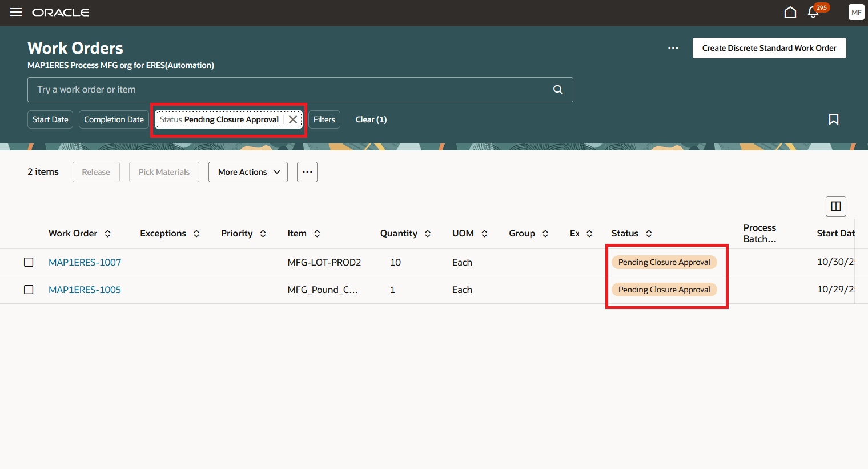The image size is (868, 469).
Task: Open work order MAP1ERES-1005 link
Action: [85, 290]
